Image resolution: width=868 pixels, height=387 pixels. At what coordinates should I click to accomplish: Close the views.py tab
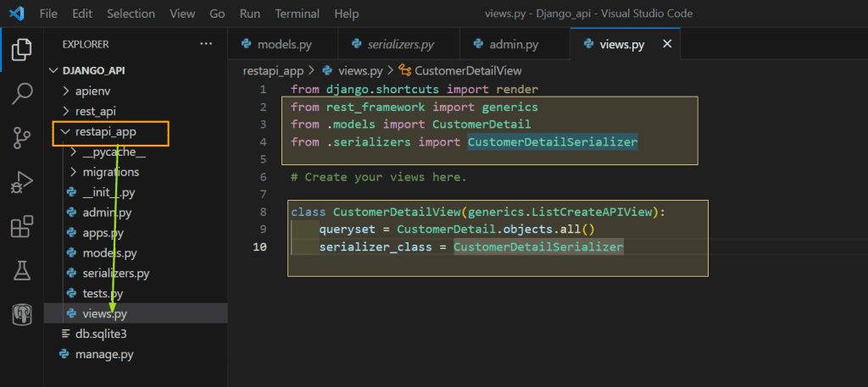click(668, 44)
